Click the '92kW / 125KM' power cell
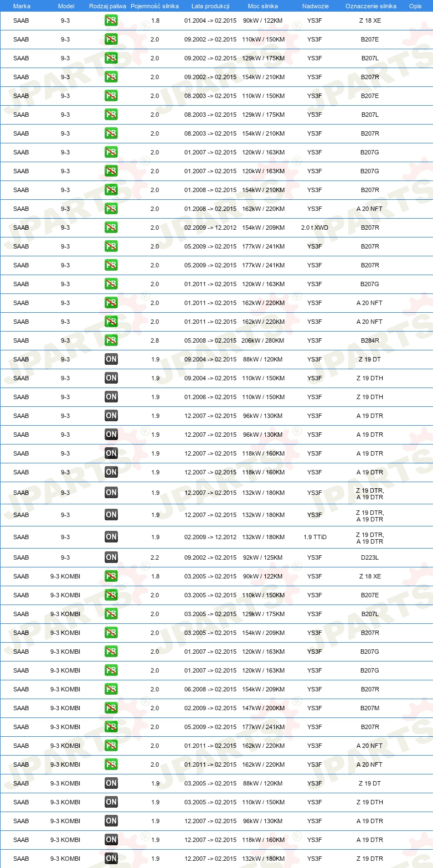 coord(263,557)
